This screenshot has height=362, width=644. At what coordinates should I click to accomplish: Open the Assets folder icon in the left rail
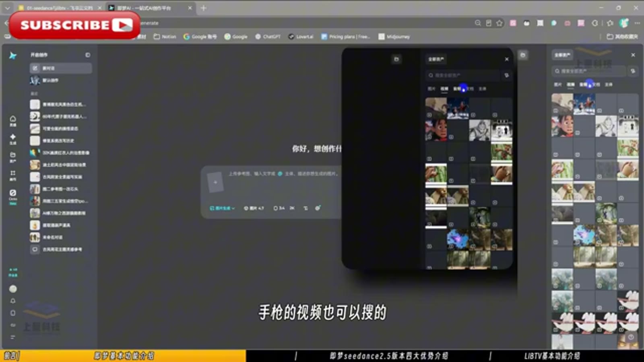coord(13,157)
